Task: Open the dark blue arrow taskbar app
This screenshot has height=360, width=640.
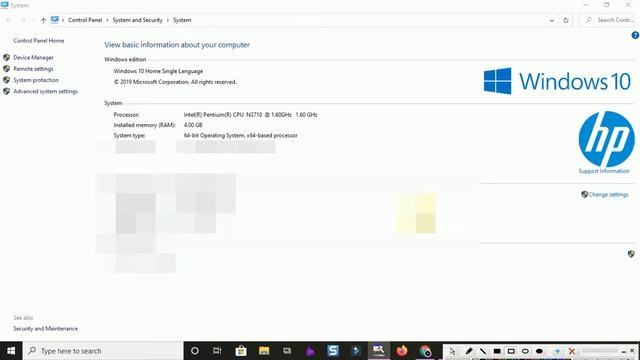Action: point(356,351)
